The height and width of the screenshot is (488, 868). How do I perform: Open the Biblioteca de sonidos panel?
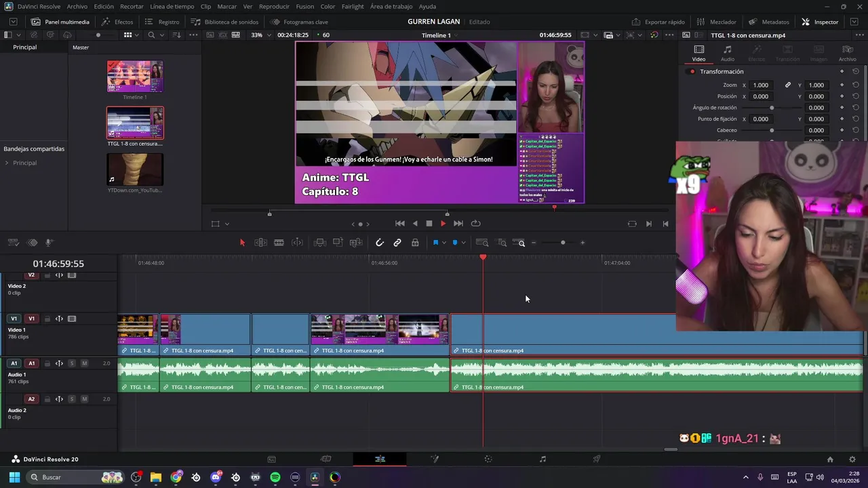(225, 22)
